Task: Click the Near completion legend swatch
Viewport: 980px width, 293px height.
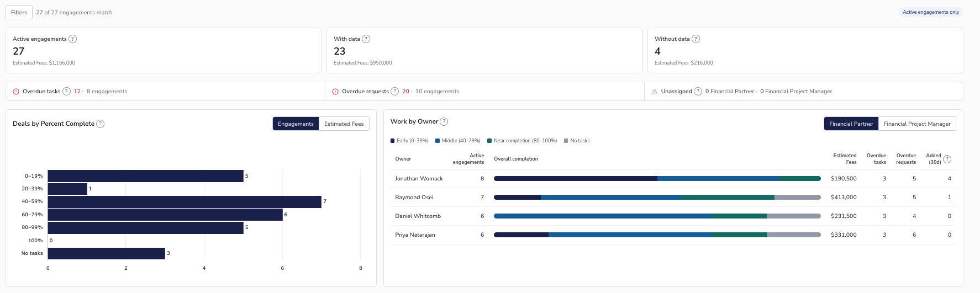Action: coord(489,141)
